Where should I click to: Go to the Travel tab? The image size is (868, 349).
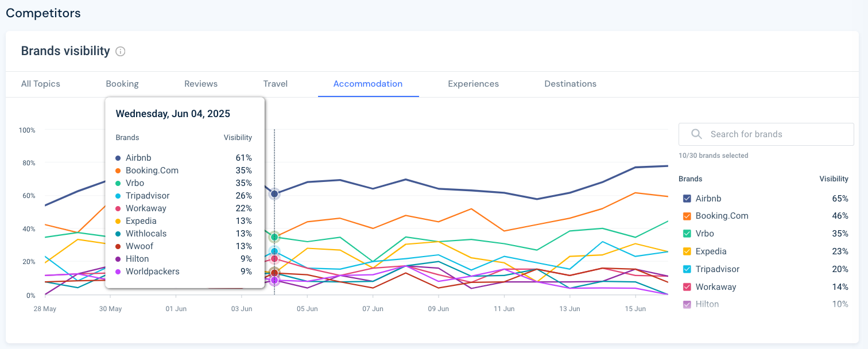[276, 84]
